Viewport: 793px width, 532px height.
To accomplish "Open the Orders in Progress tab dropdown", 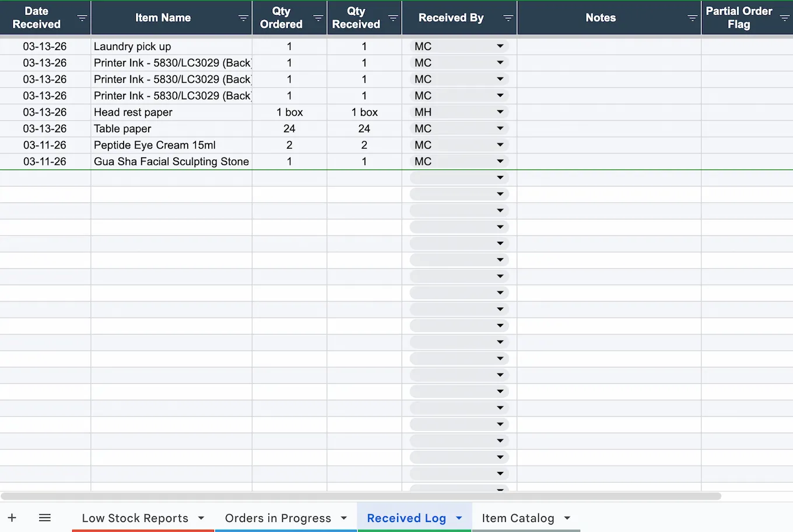I will [343, 517].
